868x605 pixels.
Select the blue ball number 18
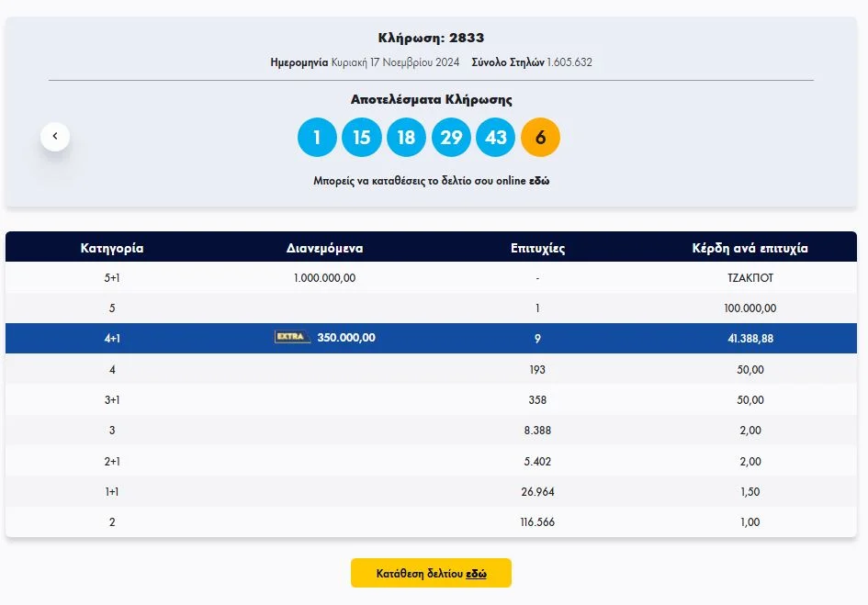pos(406,138)
